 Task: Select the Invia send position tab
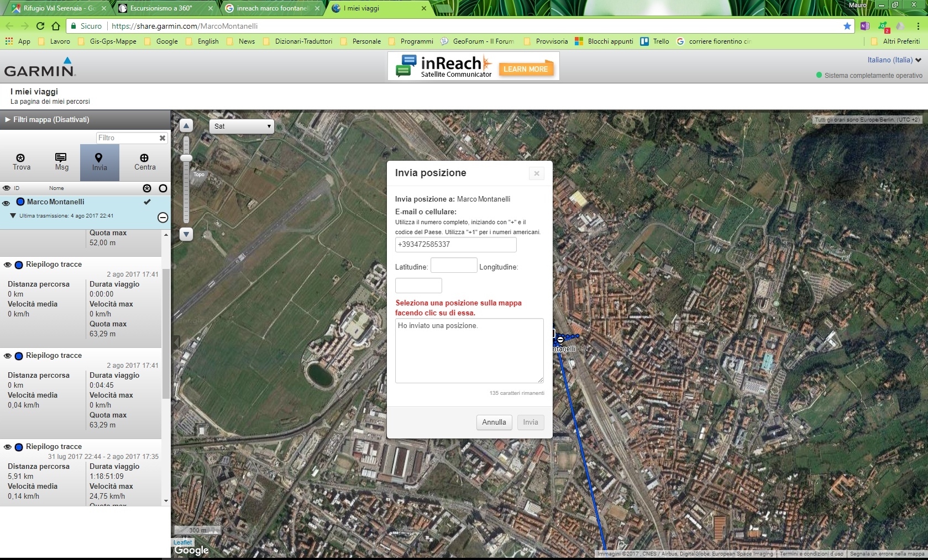pyautogui.click(x=99, y=162)
